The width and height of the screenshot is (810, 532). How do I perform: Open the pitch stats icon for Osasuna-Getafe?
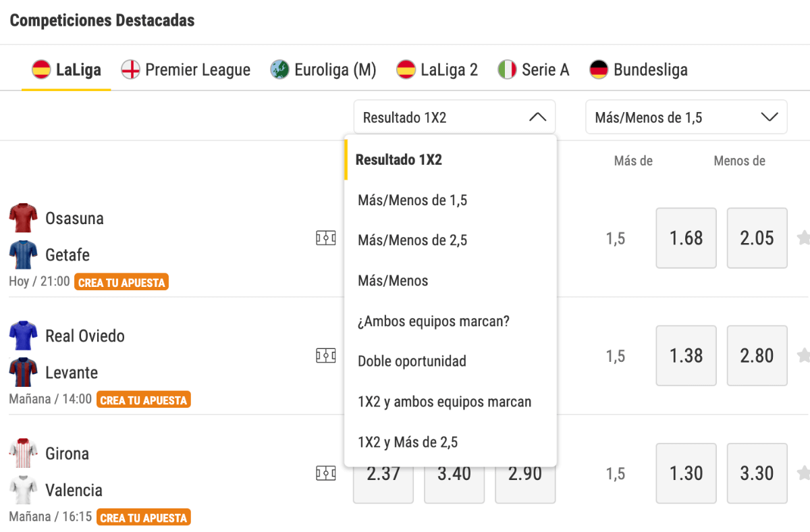tap(326, 238)
